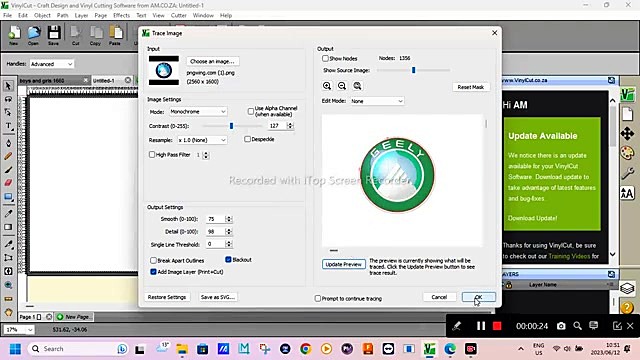Screen dimensions: 640x360
Task: Enable Prompt to continue tracing checkbox
Action: click(318, 298)
